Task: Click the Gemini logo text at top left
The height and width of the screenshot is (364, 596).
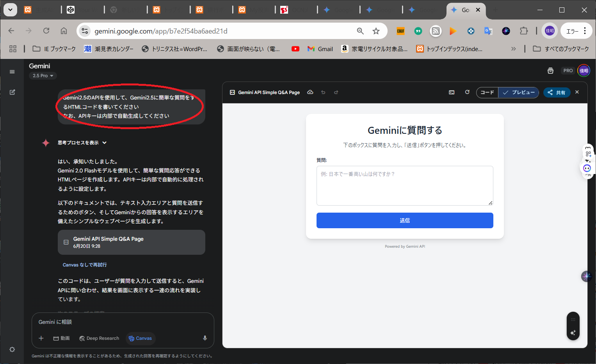Action: (x=39, y=66)
